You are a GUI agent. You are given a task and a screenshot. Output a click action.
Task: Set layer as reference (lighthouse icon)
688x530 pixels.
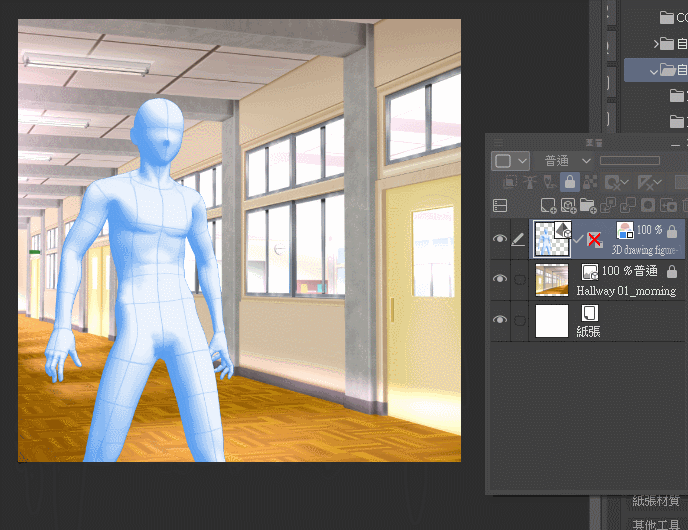(530, 182)
